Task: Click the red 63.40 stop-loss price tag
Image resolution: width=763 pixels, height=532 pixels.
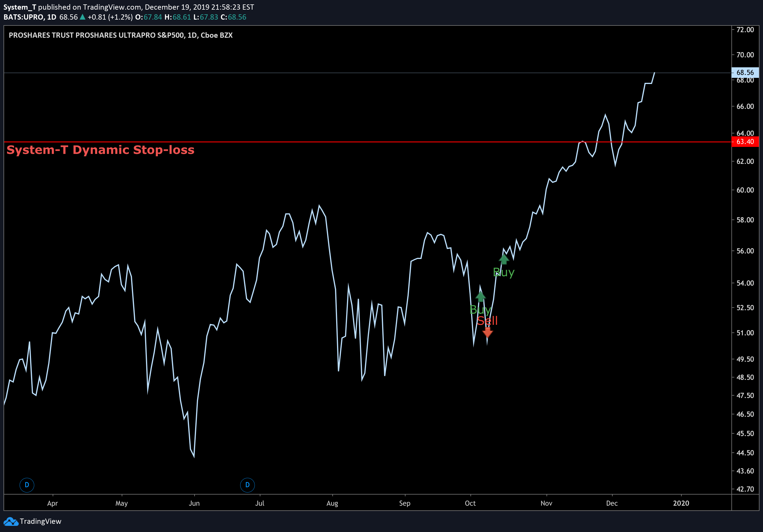Action: point(745,142)
